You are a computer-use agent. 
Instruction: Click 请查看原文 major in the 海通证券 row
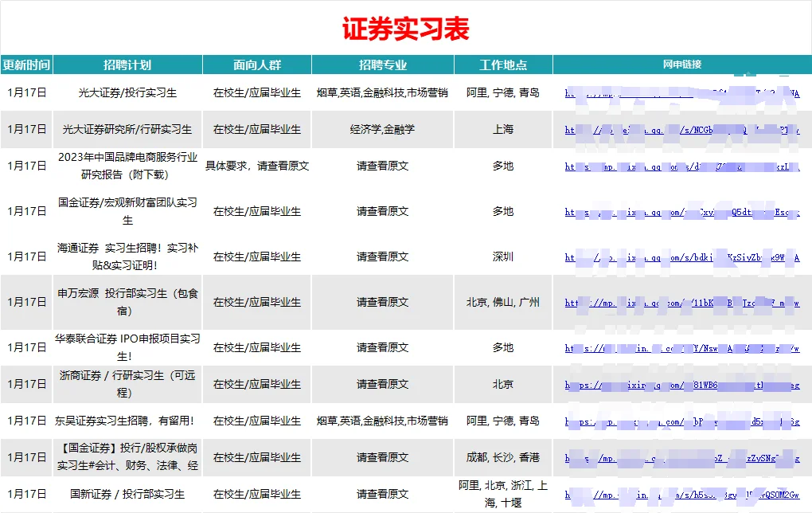coord(383,256)
